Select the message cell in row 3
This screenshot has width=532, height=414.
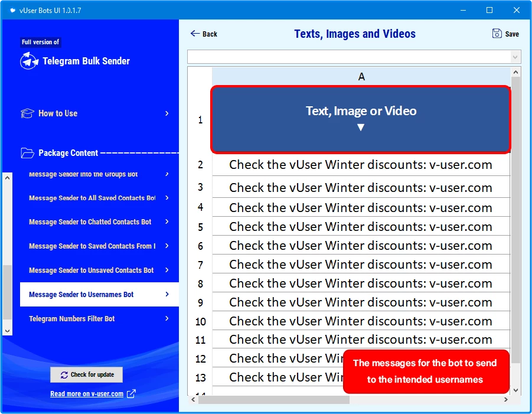[x=361, y=187]
